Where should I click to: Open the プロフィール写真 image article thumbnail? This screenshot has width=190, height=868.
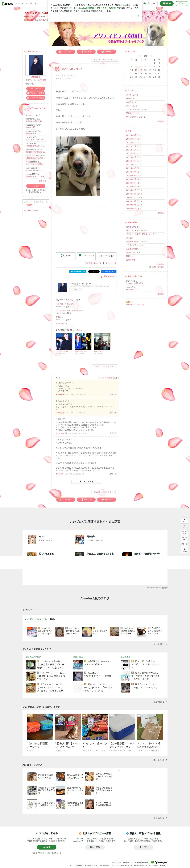(64, 342)
